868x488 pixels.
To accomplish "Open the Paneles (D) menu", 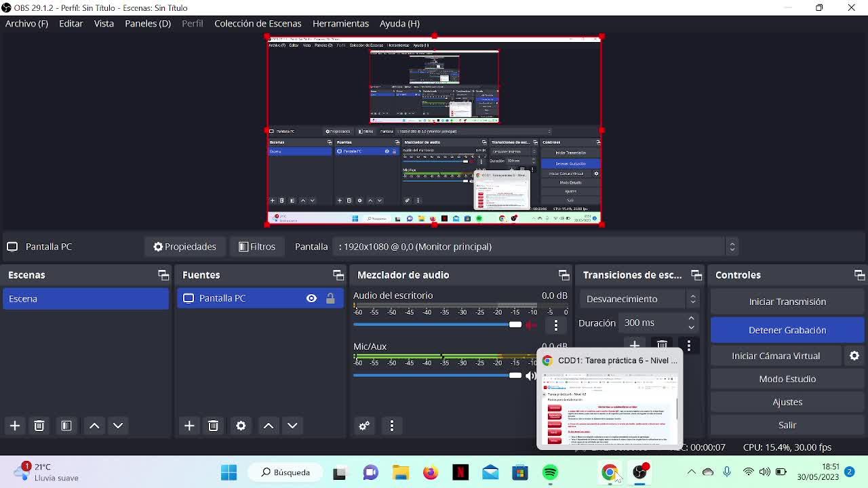I will pos(148,23).
